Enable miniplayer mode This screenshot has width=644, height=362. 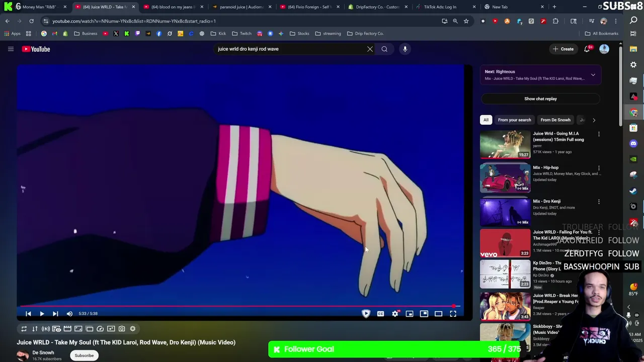(410, 314)
